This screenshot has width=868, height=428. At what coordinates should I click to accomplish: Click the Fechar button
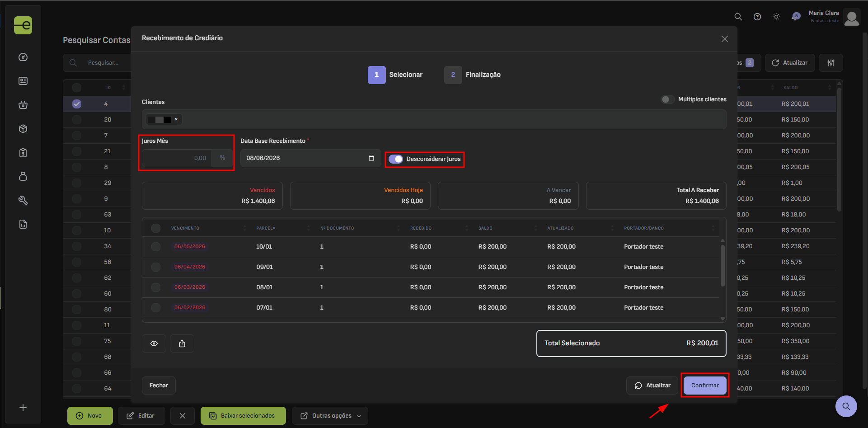click(x=159, y=386)
